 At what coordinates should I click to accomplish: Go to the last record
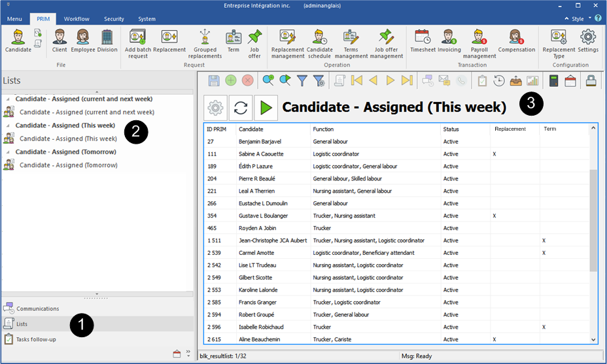pyautogui.click(x=408, y=80)
